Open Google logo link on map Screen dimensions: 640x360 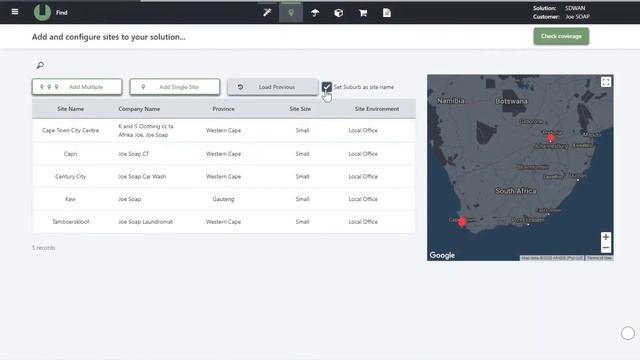pos(442,255)
